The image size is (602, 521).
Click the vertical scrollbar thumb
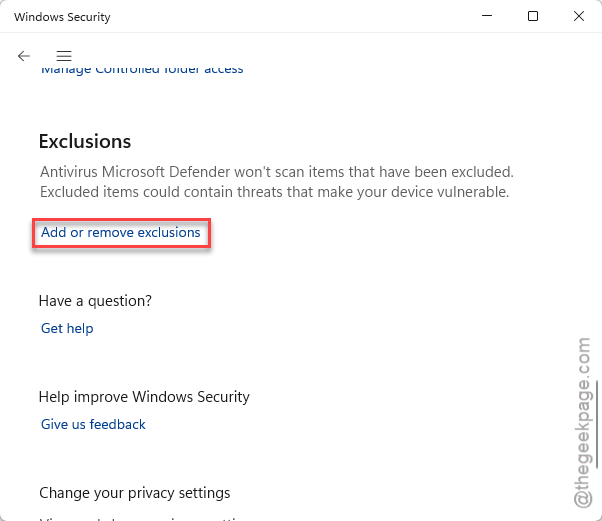point(597,424)
